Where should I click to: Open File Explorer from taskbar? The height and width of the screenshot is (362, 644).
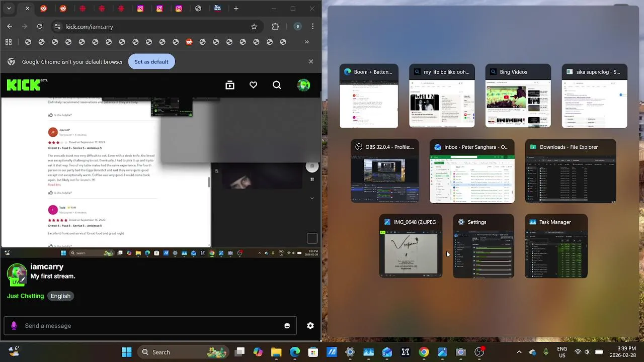pyautogui.click(x=276, y=352)
